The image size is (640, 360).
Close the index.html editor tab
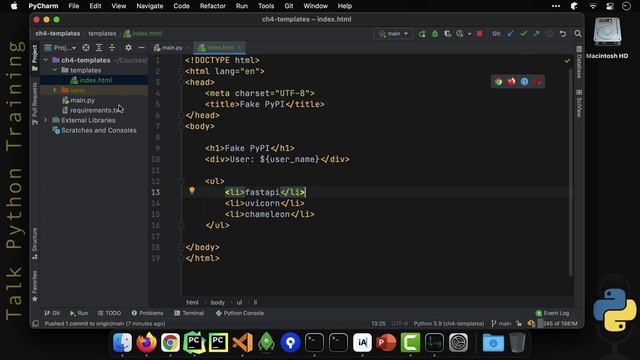coord(240,48)
